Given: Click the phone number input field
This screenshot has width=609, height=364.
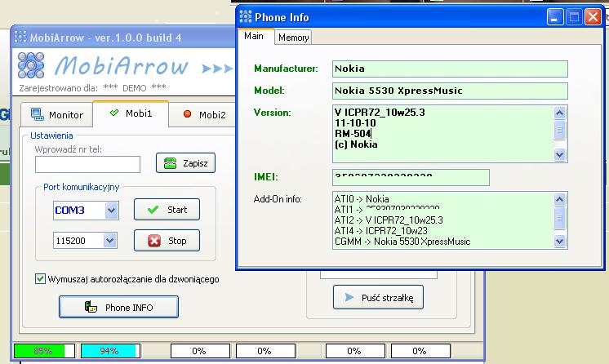Looking at the screenshot, I should [87, 164].
